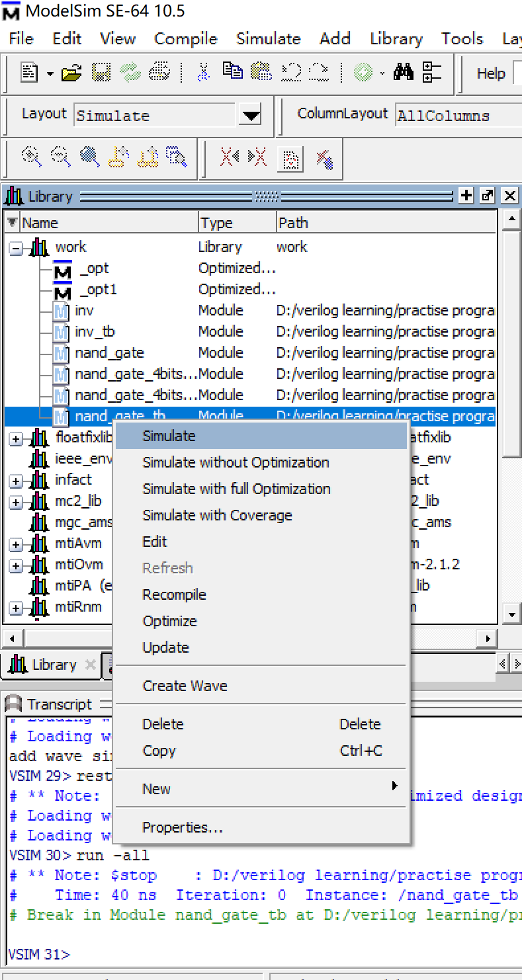The width and height of the screenshot is (522, 980).
Task: Select the inv_tb module row
Action: click(250, 331)
